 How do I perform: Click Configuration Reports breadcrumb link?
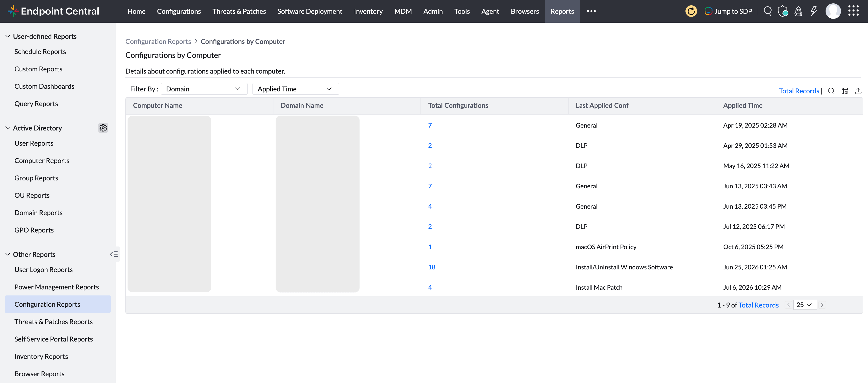[x=158, y=41]
